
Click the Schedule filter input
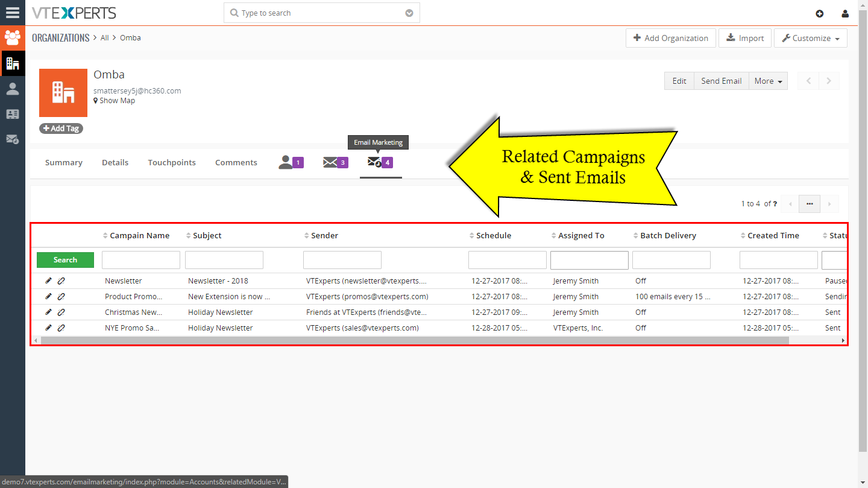tap(508, 260)
